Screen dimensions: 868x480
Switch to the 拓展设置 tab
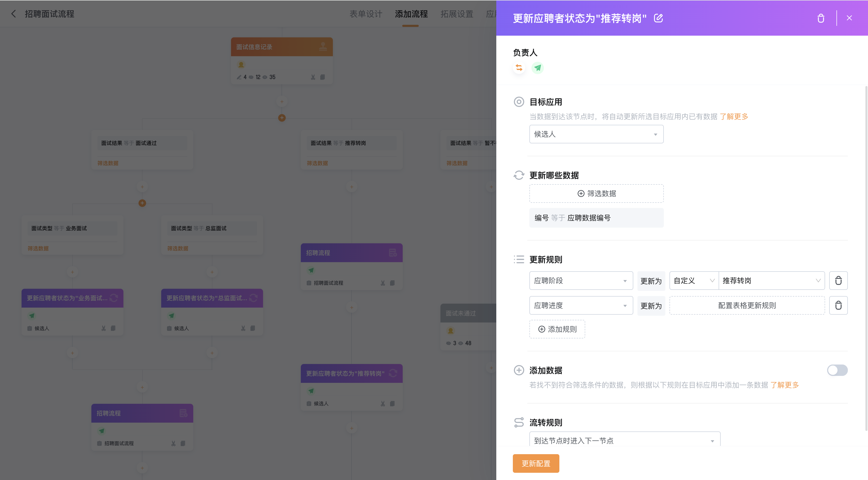click(456, 14)
